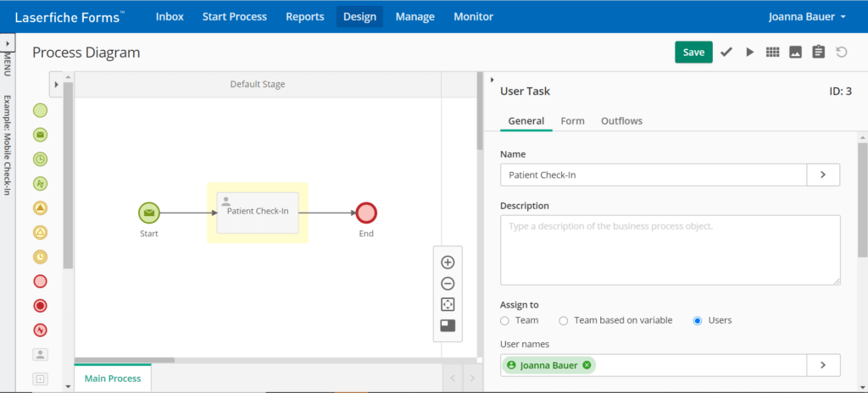Click the Save button
Image resolution: width=868 pixels, height=393 pixels.
pyautogui.click(x=693, y=52)
